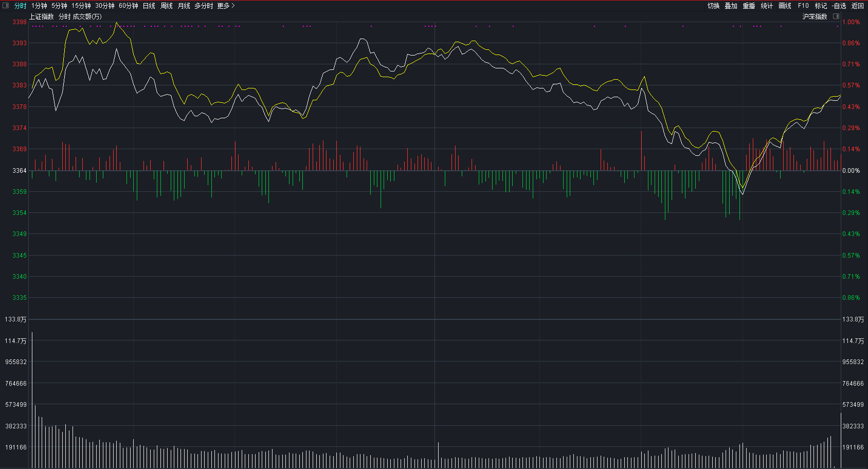Open the 多分时 multi-day view
Screen dimensions: 868x469
(x=203, y=6)
